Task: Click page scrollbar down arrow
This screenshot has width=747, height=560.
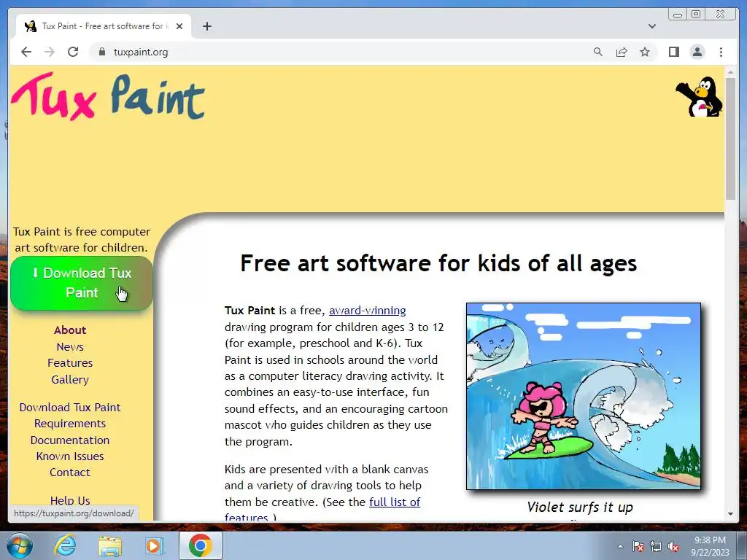Action: (730, 514)
